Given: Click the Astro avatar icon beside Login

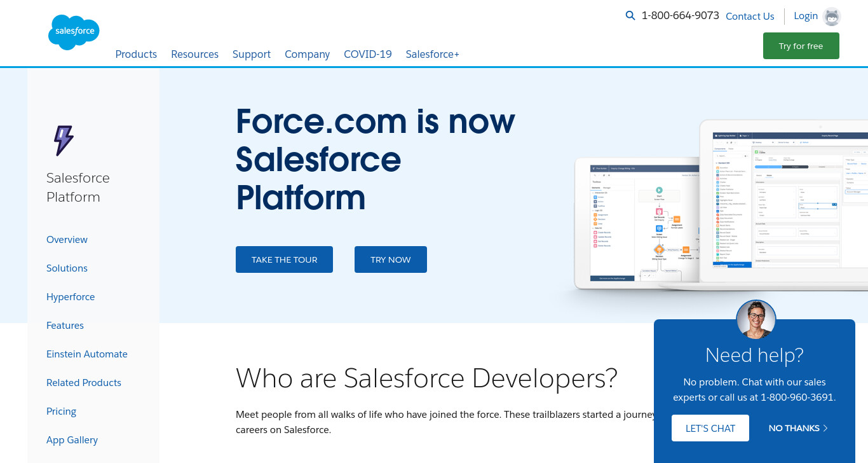Looking at the screenshot, I should (x=831, y=17).
